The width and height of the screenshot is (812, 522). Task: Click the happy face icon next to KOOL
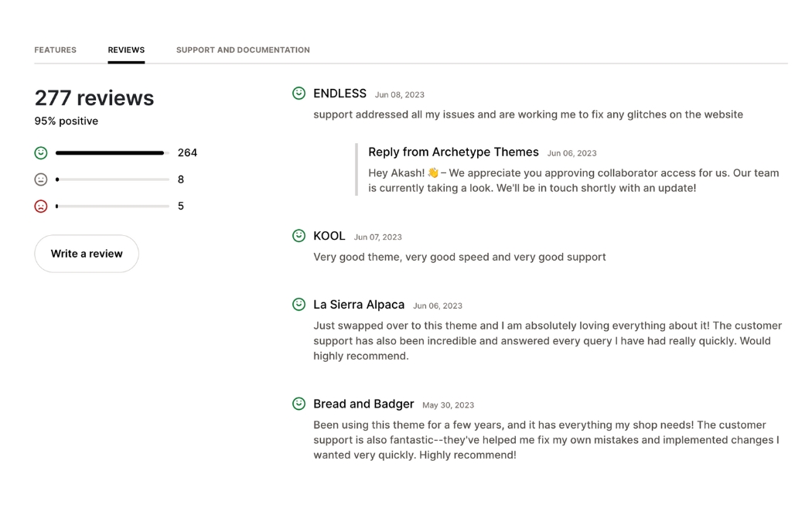[x=299, y=235]
